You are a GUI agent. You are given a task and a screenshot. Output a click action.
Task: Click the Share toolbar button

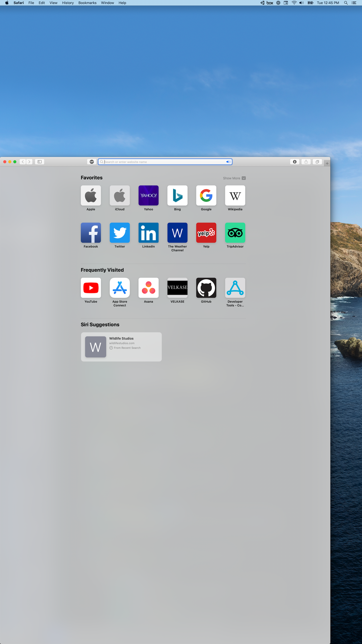click(306, 162)
